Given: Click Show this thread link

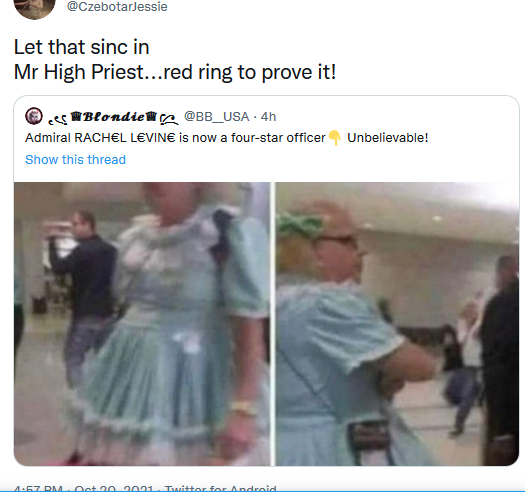Looking at the screenshot, I should (x=75, y=160).
